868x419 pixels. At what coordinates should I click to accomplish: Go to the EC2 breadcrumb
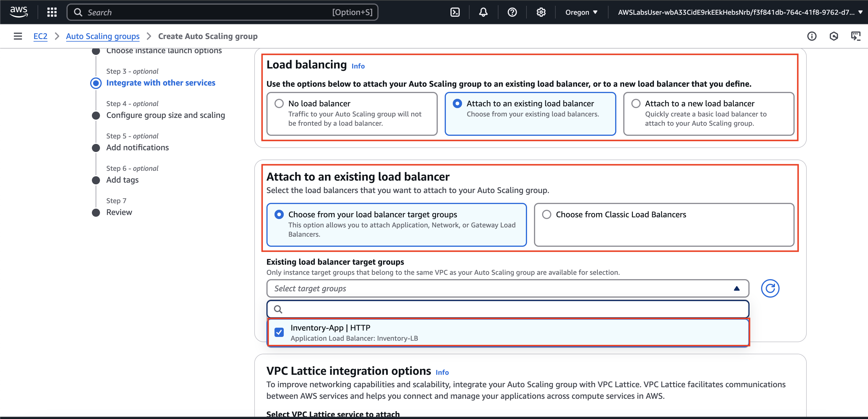point(40,36)
